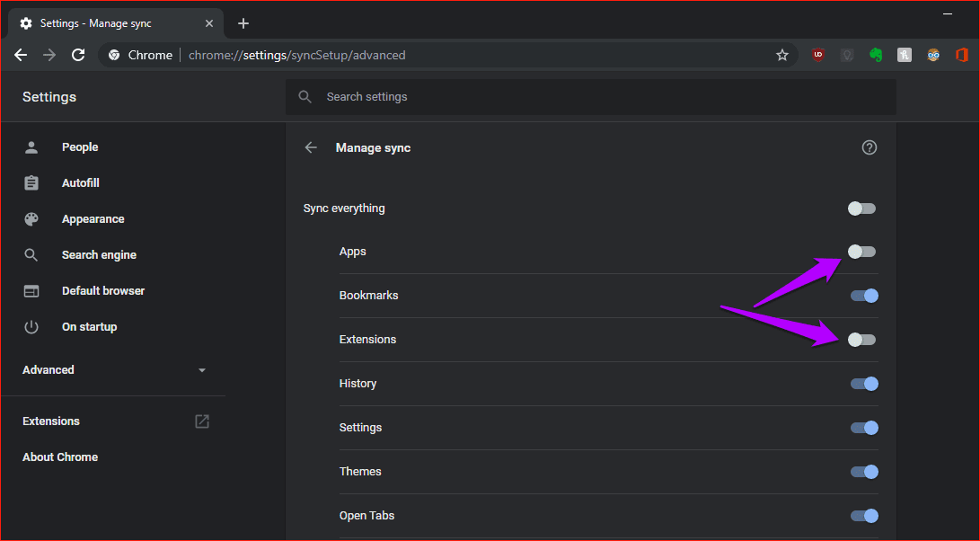Turn on Extensions sync toggle
980x541 pixels.
click(x=861, y=340)
